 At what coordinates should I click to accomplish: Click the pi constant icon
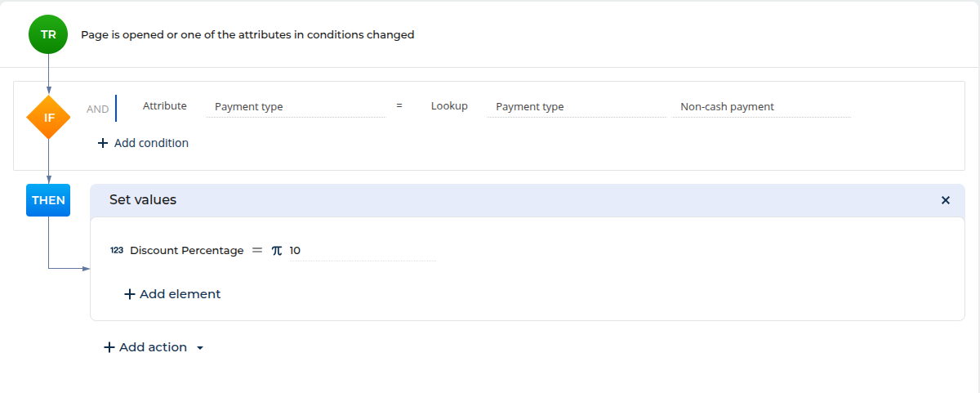pyautogui.click(x=277, y=251)
